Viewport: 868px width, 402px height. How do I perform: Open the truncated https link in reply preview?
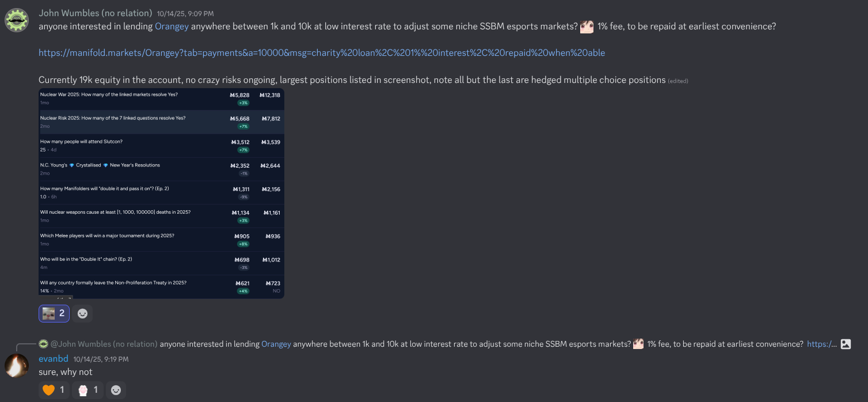tap(821, 344)
